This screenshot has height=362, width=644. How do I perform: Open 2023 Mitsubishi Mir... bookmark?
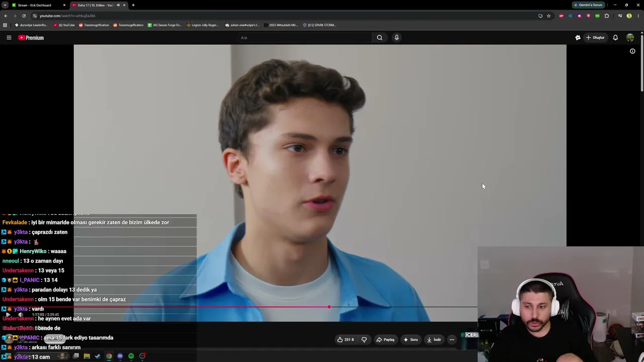(x=281, y=25)
